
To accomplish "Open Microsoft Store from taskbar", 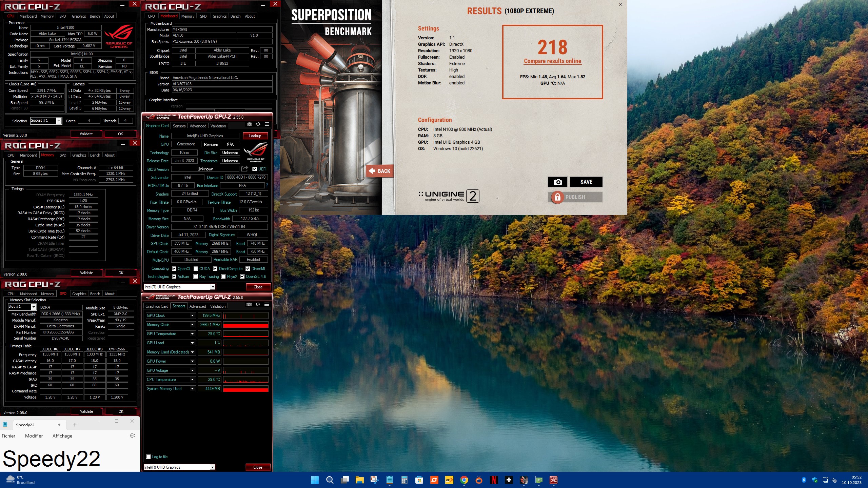I will point(419,480).
